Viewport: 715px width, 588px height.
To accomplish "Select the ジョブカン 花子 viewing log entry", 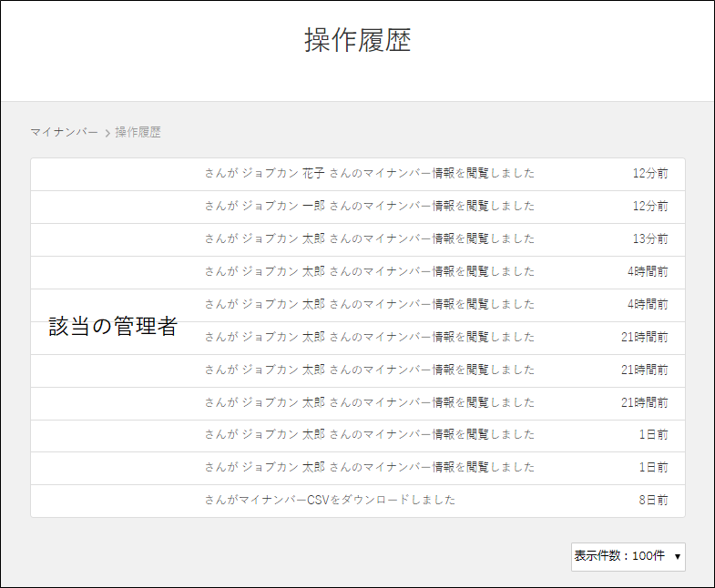I will [x=369, y=173].
